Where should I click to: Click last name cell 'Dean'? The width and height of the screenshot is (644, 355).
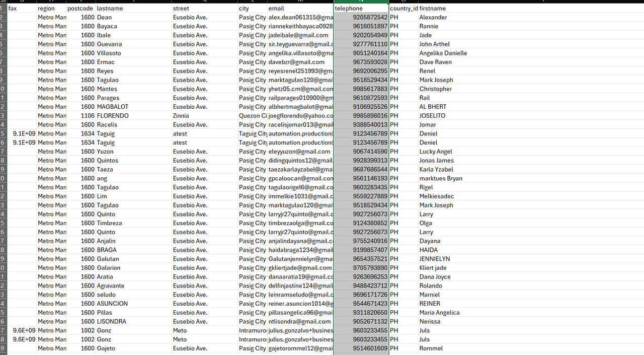coord(133,17)
